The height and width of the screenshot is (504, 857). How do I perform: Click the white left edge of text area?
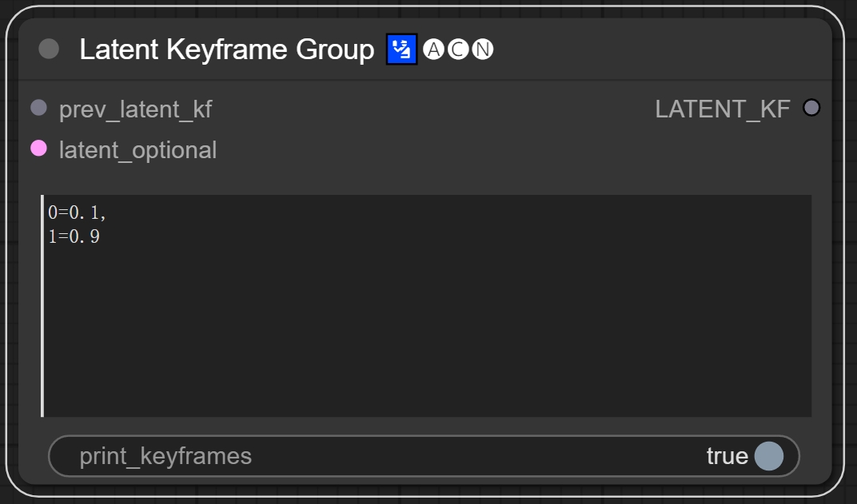42,319
